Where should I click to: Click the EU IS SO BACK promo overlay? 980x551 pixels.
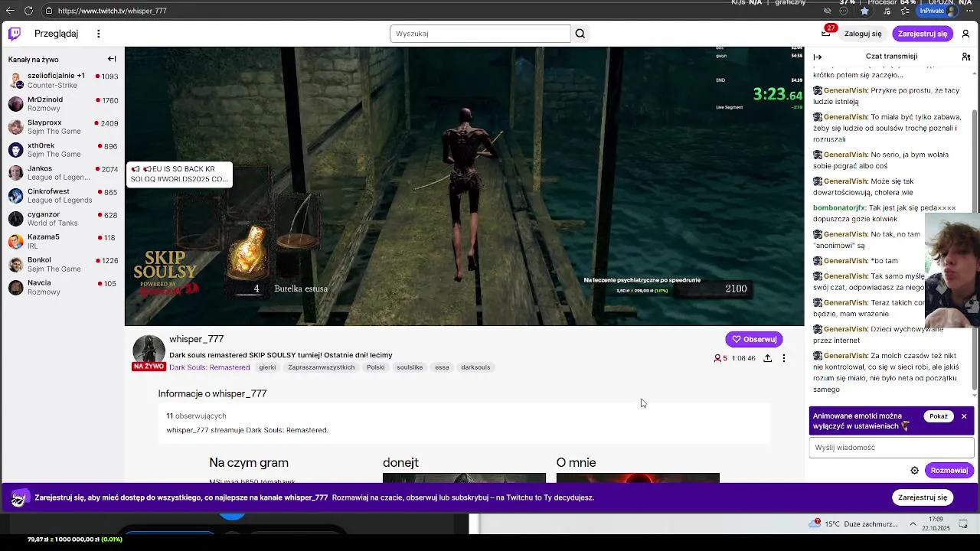(x=179, y=174)
